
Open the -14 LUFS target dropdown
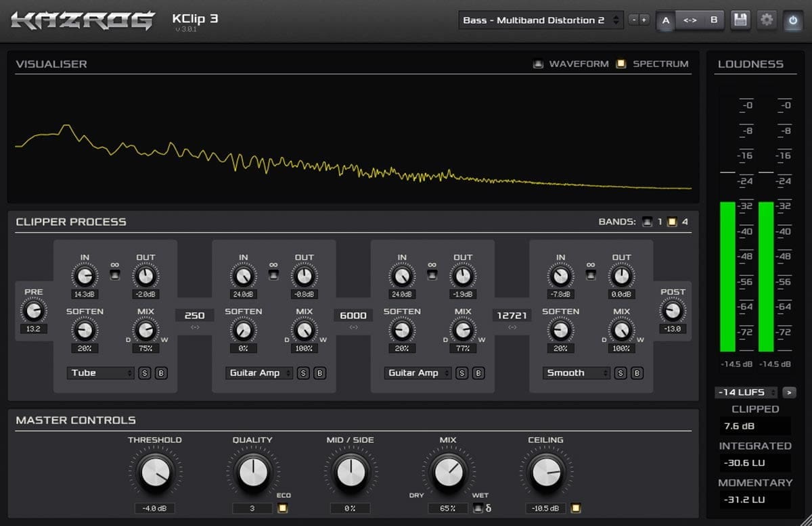point(746,392)
